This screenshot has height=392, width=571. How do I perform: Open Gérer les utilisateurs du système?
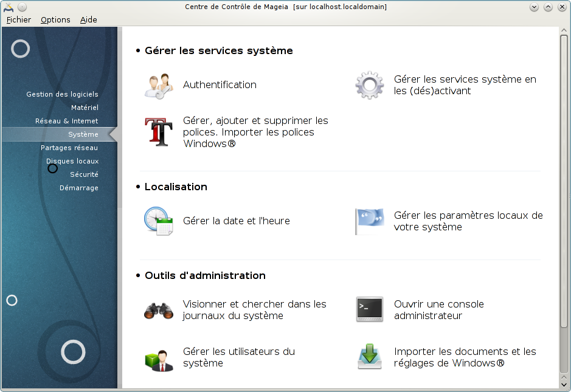(239, 357)
